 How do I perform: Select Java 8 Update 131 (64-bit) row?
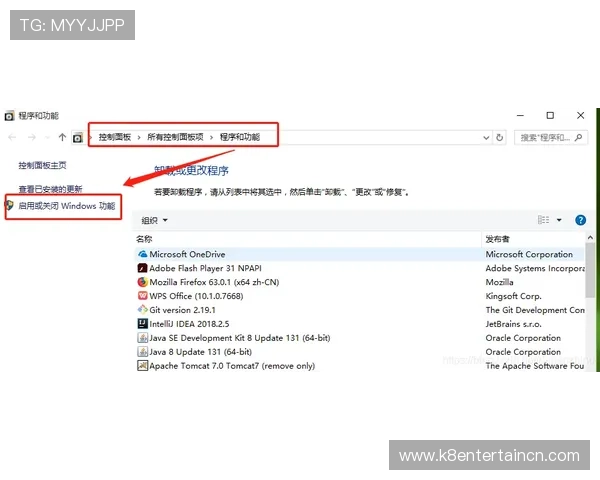pos(359,351)
